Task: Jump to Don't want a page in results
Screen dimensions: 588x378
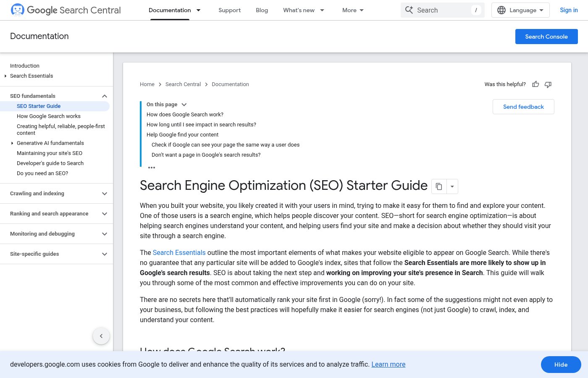Action: pyautogui.click(x=206, y=155)
